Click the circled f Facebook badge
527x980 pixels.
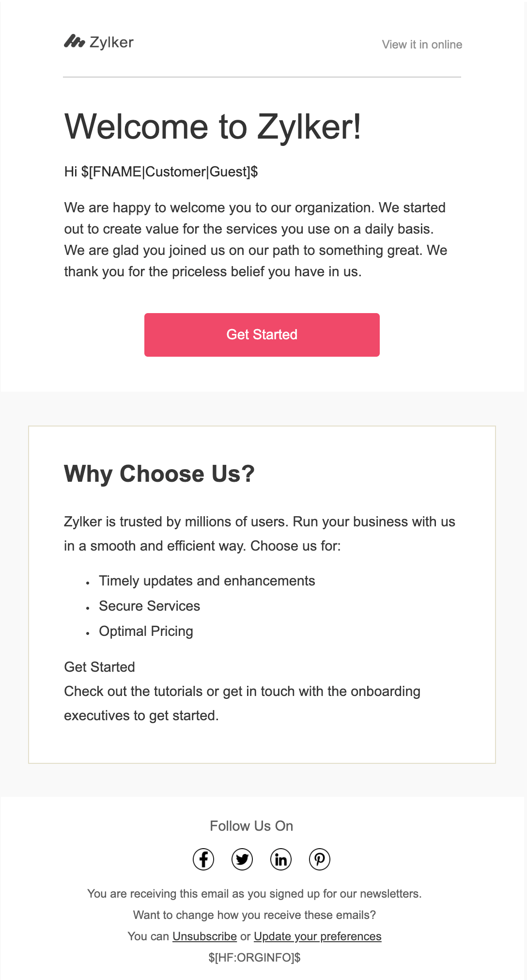coord(204,859)
